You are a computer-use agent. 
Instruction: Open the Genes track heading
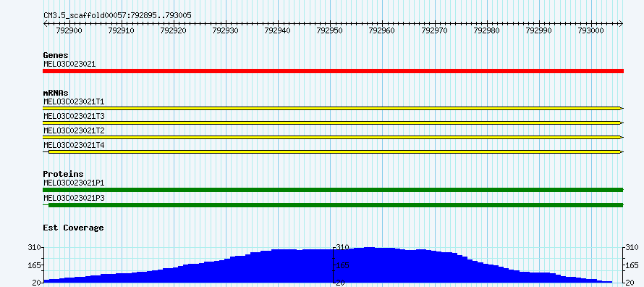point(56,56)
